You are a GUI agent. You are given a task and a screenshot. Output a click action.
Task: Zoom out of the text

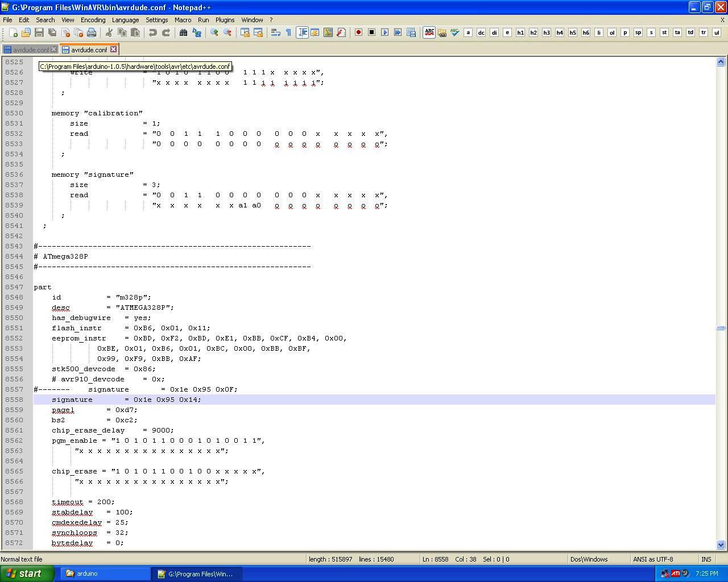[227, 32]
